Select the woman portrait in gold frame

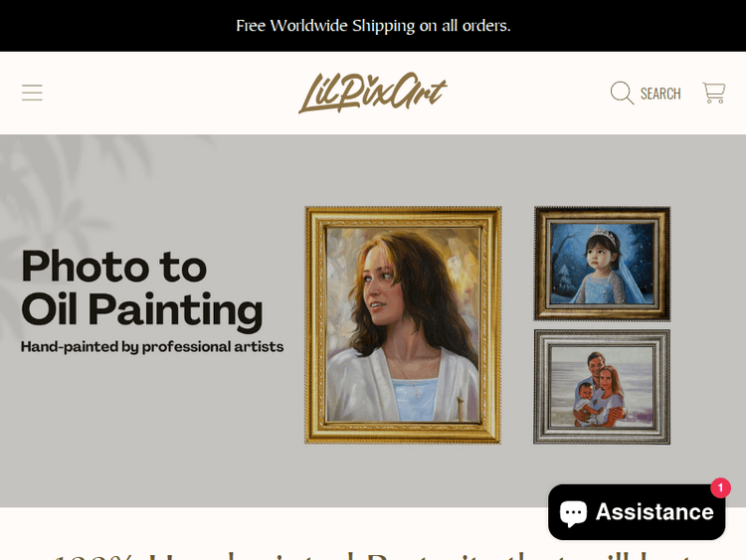[403, 325]
